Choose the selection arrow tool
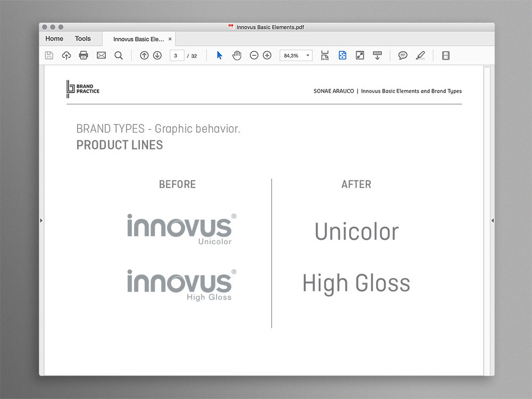 click(x=220, y=55)
